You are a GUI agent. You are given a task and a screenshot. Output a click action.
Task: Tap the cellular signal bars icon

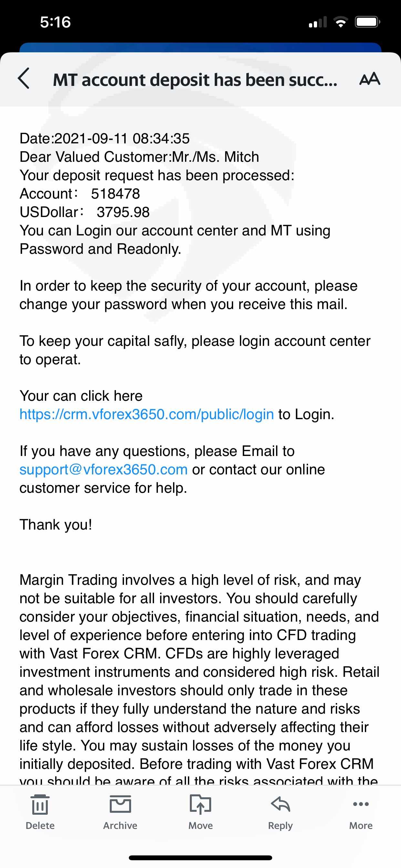click(318, 23)
